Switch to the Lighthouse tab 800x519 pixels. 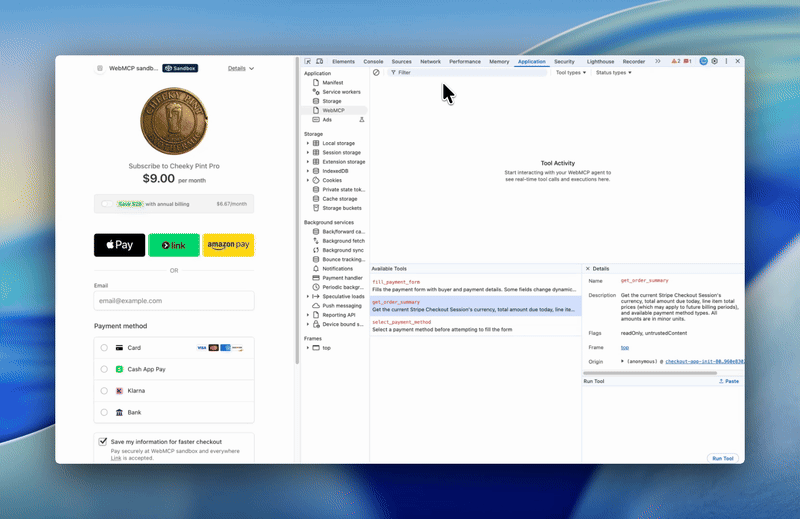tap(601, 61)
